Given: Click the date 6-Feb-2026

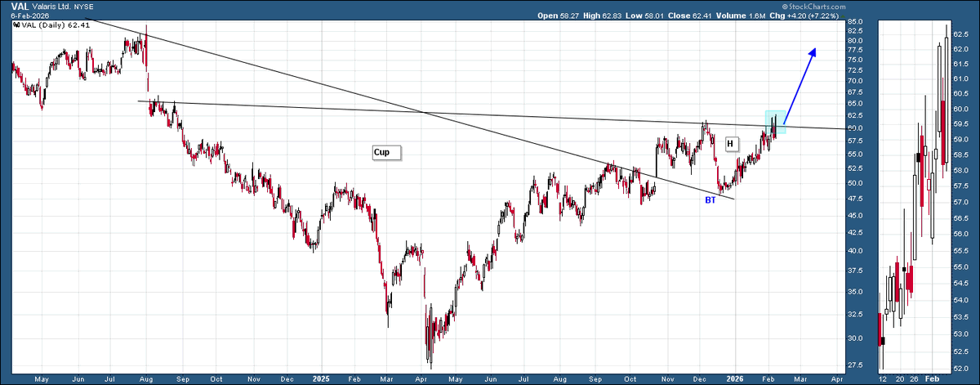Looking at the screenshot, I should pos(29,16).
